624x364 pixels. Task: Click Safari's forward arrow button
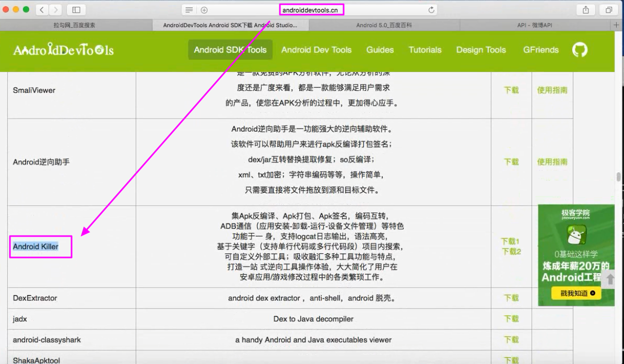pos(55,10)
